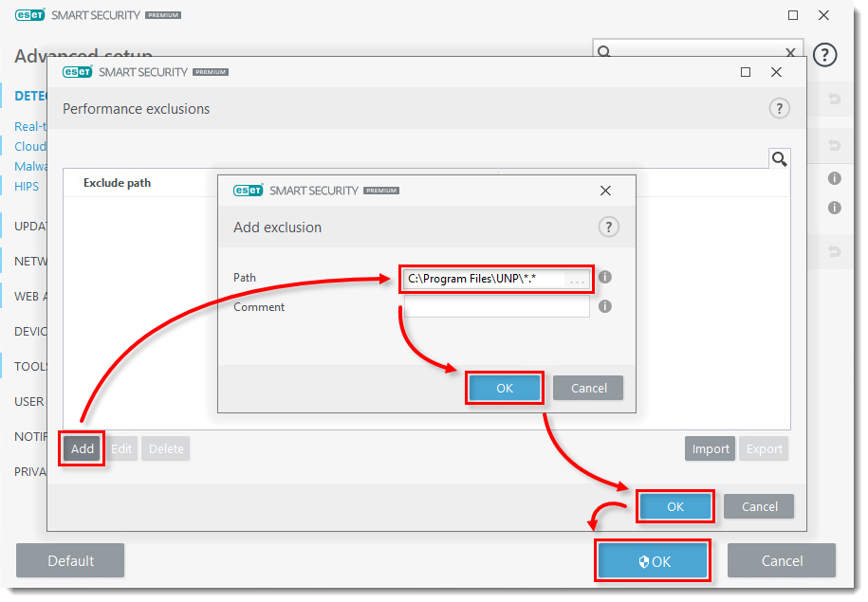Click OK in the Add exclusion dialog
Viewport: 868px width, 602px height.
coord(505,388)
